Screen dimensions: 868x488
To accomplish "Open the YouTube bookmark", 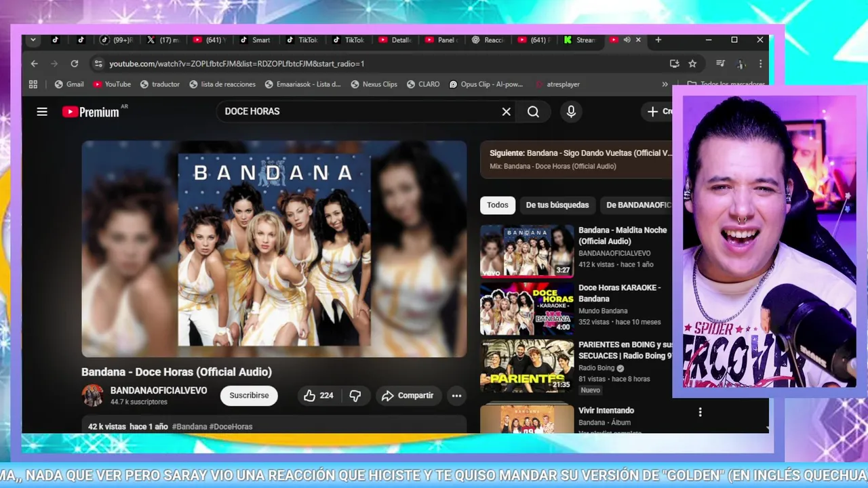I will (x=112, y=85).
